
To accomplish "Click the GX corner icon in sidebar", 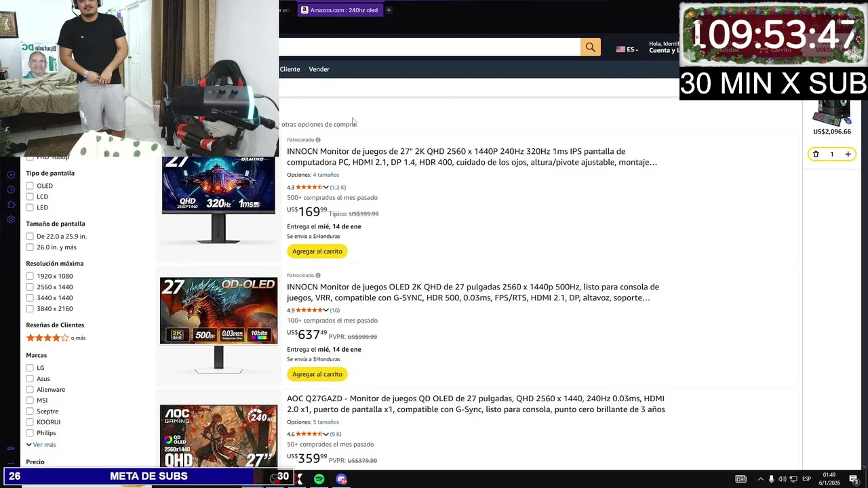I will click(x=11, y=448).
